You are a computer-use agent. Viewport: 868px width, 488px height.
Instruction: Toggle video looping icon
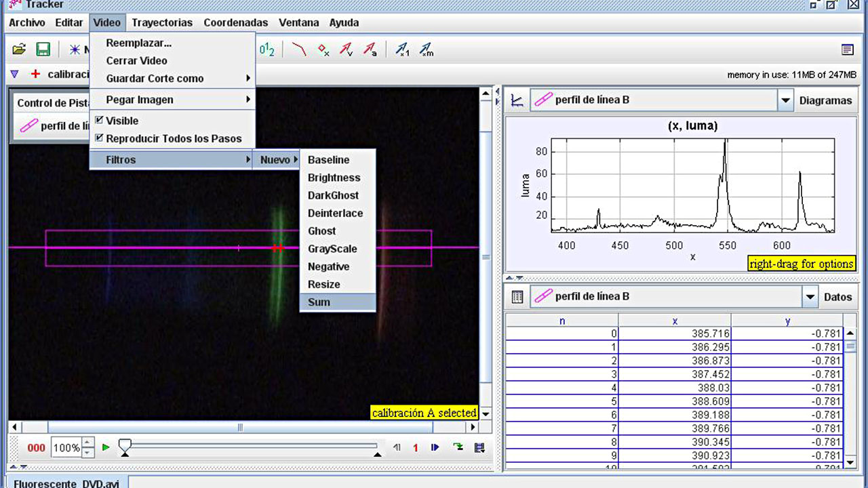pos(458,447)
